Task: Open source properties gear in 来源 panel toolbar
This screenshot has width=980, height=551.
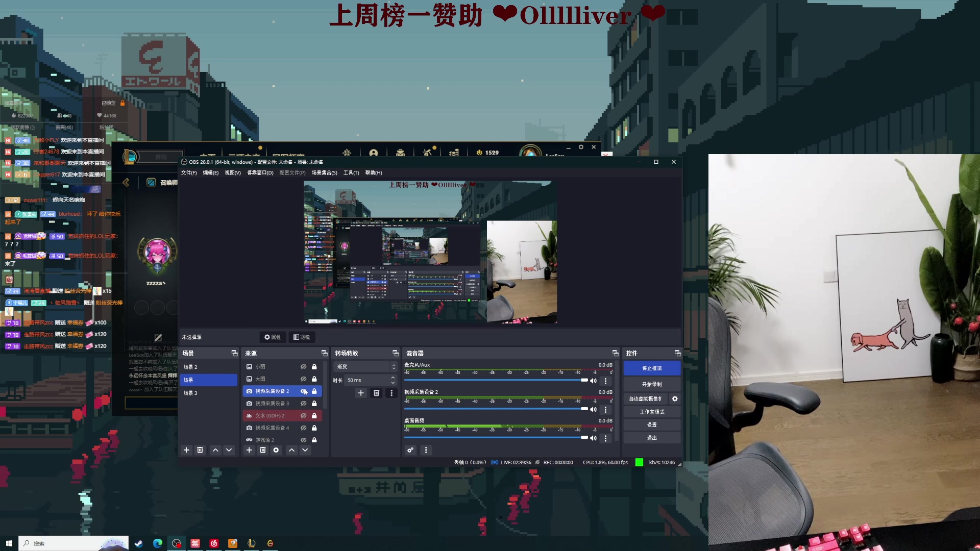Action: click(x=276, y=450)
